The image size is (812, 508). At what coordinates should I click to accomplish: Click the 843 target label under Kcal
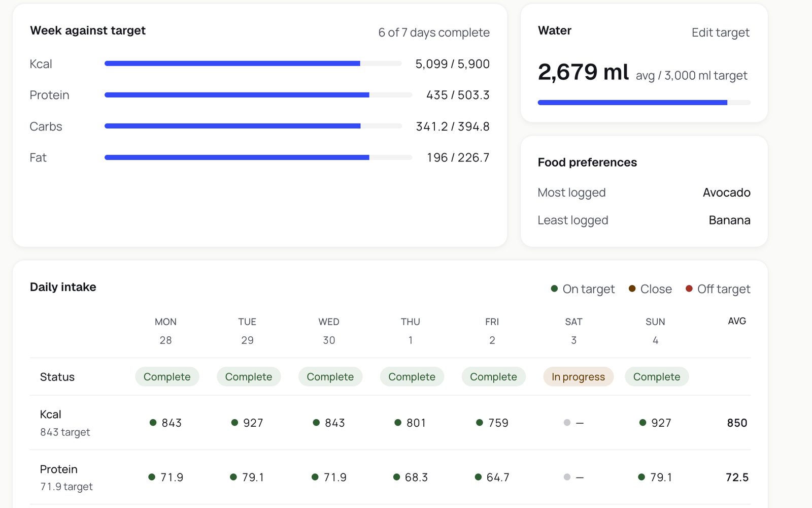(x=65, y=432)
